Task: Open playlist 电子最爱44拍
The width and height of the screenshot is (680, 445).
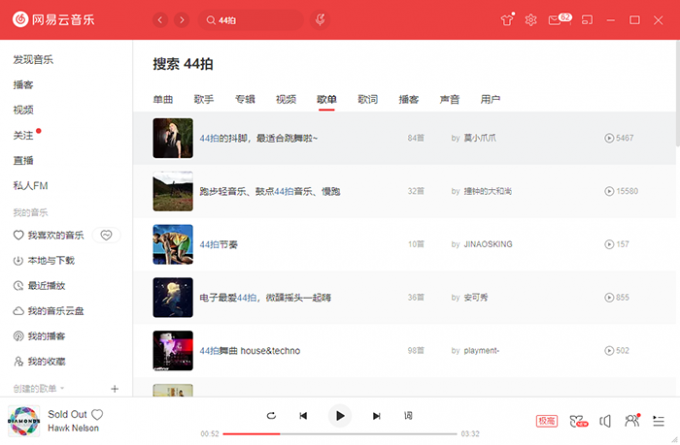Action: point(265,298)
